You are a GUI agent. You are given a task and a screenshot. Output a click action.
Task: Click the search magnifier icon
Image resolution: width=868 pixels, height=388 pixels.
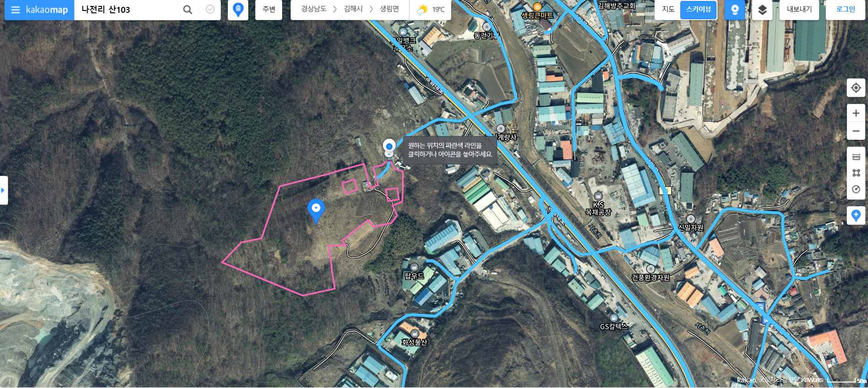point(188,10)
